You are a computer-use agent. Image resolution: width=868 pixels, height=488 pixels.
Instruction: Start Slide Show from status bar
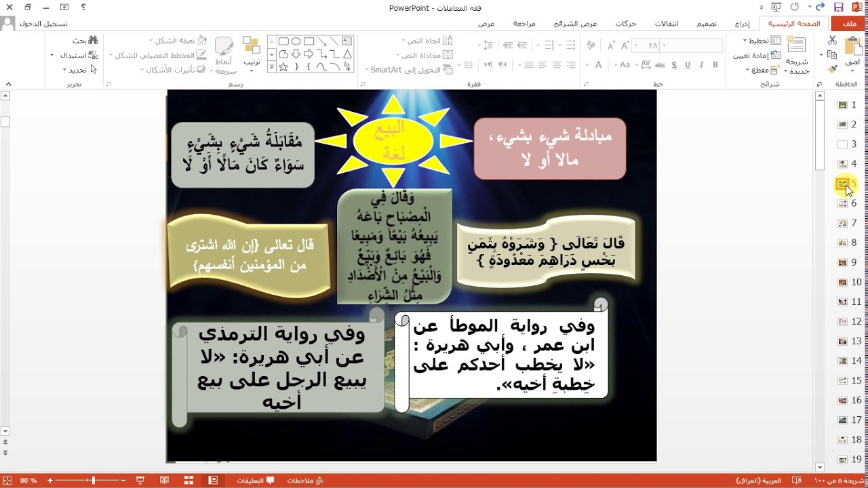pyautogui.click(x=140, y=480)
